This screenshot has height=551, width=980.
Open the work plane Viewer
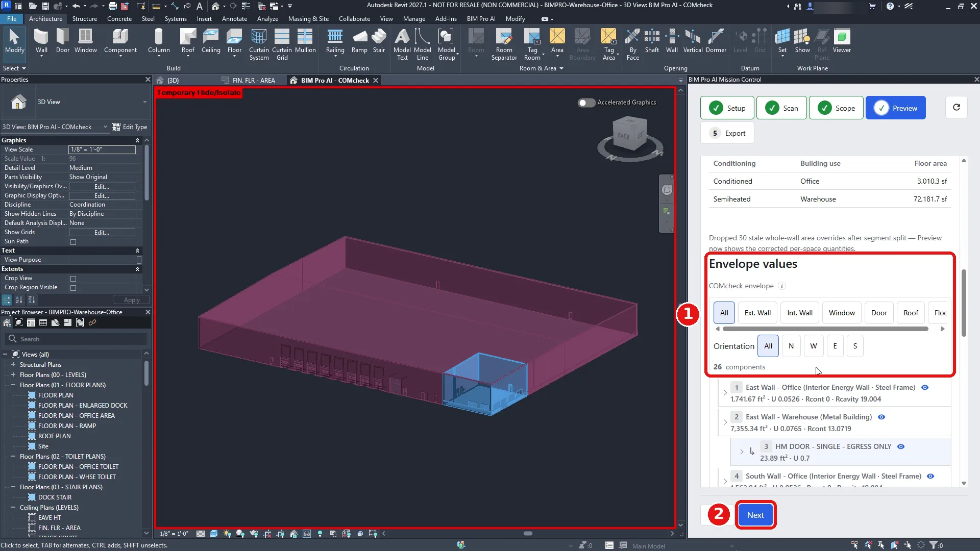(x=842, y=41)
